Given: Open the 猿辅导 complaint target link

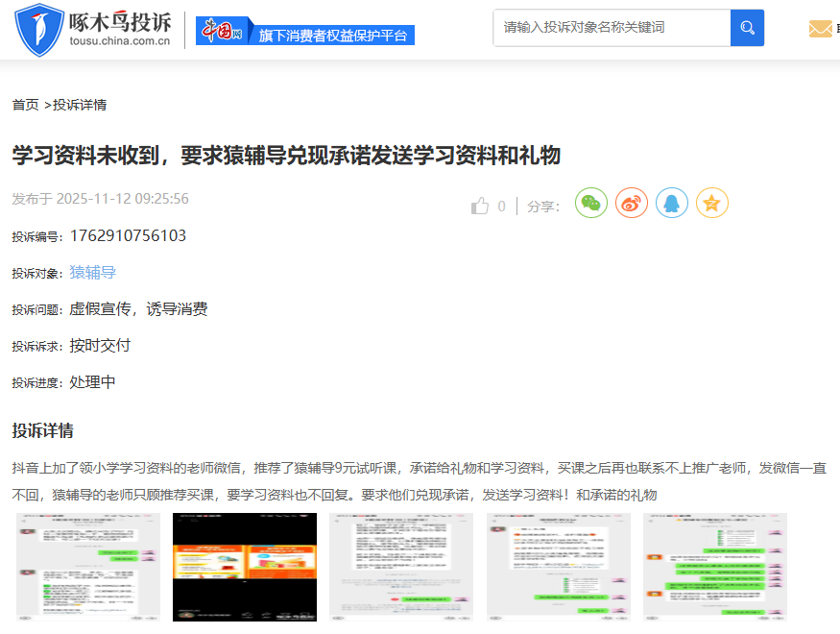Looking at the screenshot, I should (93, 272).
